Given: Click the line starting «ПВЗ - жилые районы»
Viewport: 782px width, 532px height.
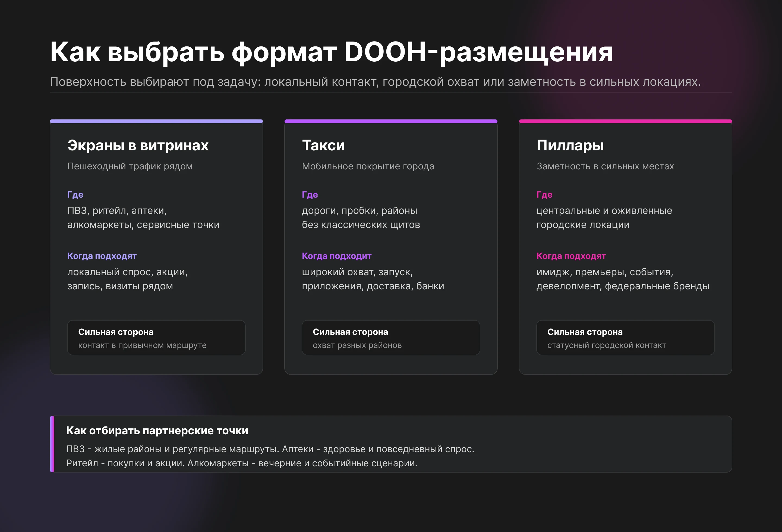Looking at the screenshot, I should pyautogui.click(x=270, y=449).
